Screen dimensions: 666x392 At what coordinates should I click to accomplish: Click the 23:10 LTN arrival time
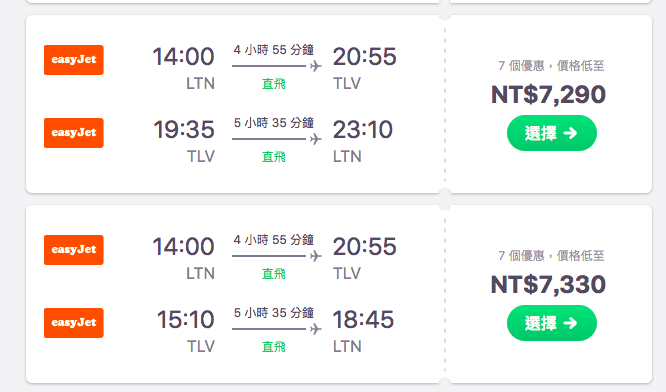tap(362, 130)
